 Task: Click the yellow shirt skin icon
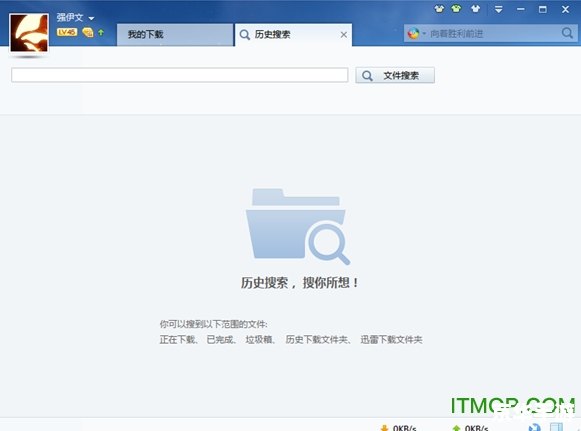[x=439, y=9]
